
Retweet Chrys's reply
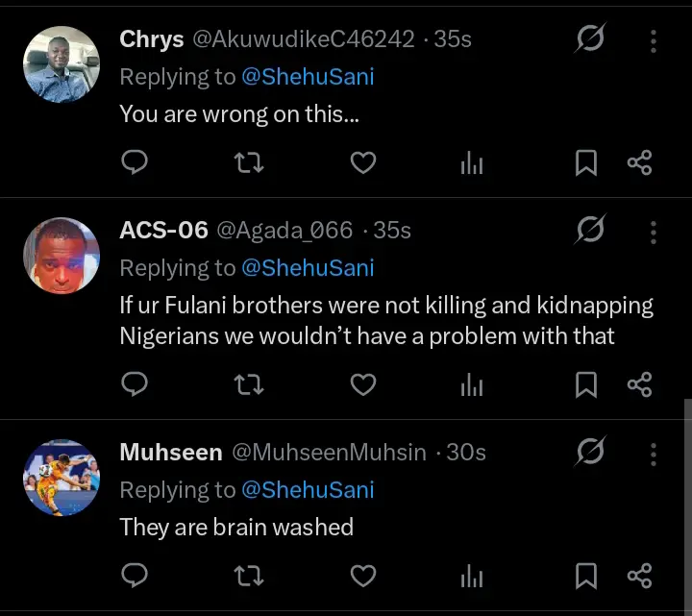(x=249, y=163)
